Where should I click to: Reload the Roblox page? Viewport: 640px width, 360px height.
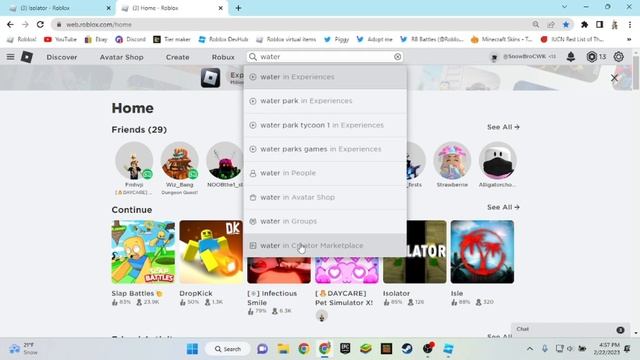pos(40,24)
